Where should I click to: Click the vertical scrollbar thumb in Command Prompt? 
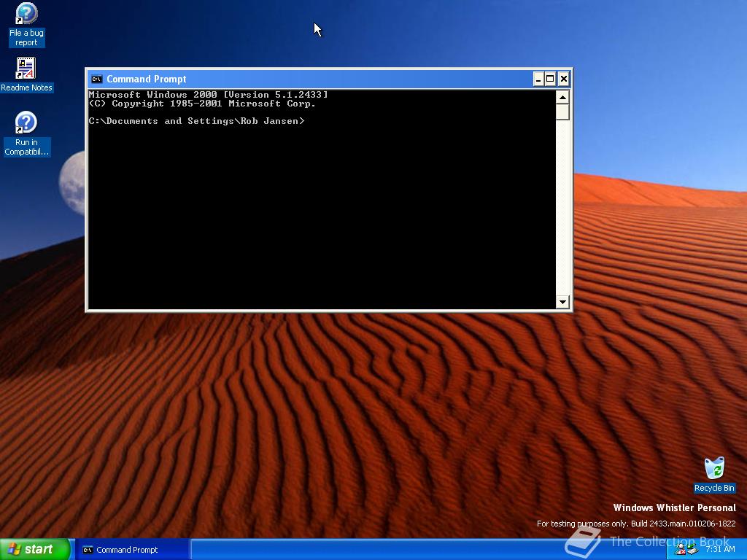[x=562, y=112]
